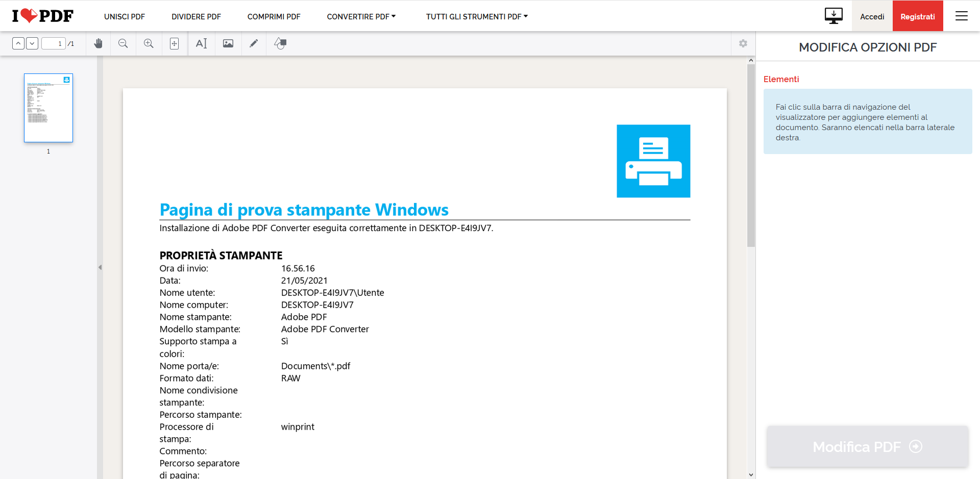Collapse the thumbnail sidebar
Viewport: 980px width, 479px height.
[100, 267]
